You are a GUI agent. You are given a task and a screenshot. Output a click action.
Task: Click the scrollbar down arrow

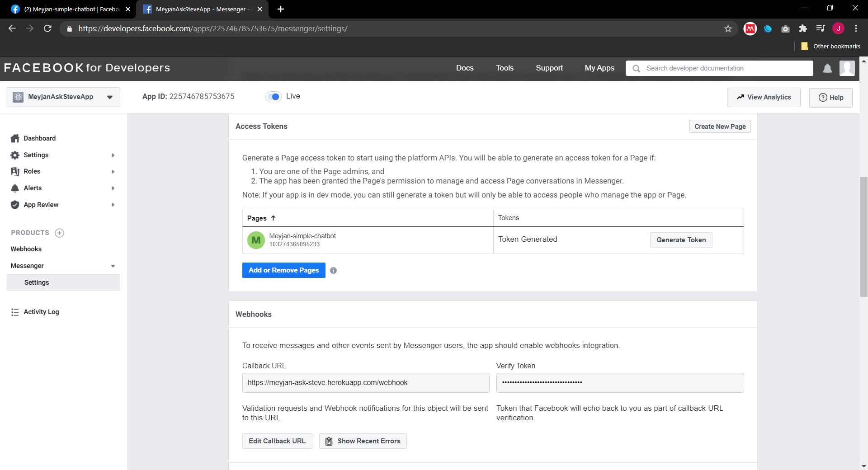pos(864,466)
